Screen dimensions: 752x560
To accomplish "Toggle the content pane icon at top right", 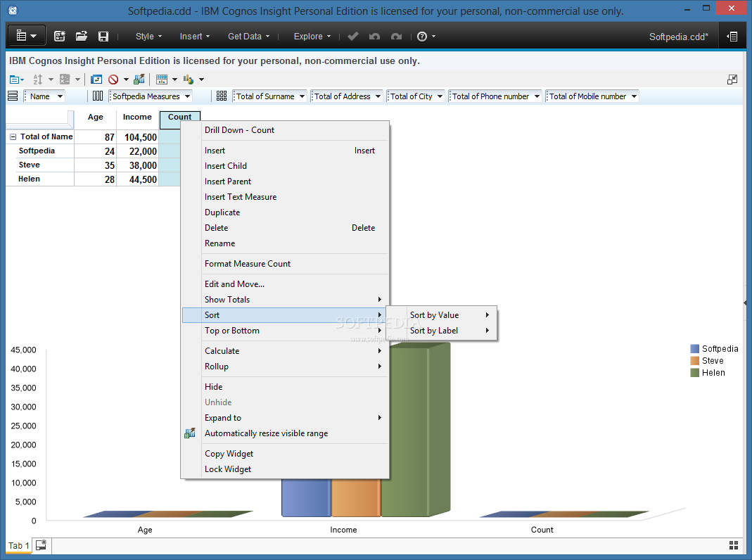I will pos(732,37).
